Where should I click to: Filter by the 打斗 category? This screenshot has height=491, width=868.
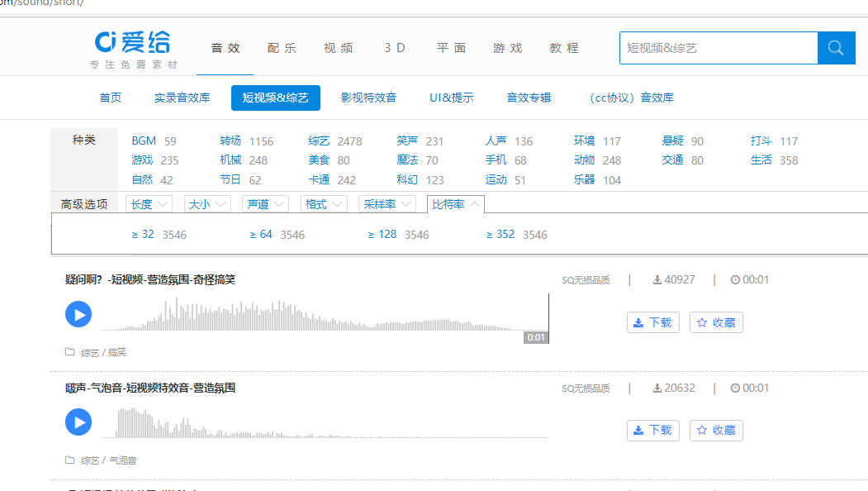click(761, 141)
